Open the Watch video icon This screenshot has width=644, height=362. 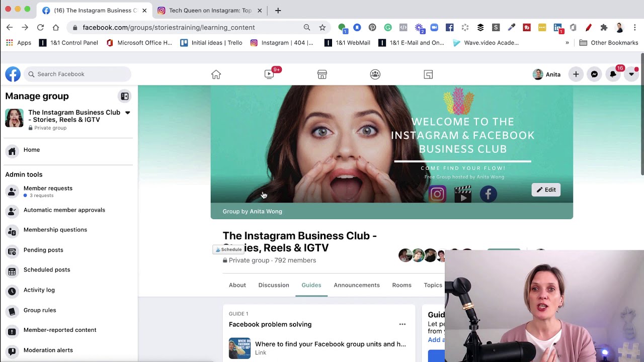269,74
